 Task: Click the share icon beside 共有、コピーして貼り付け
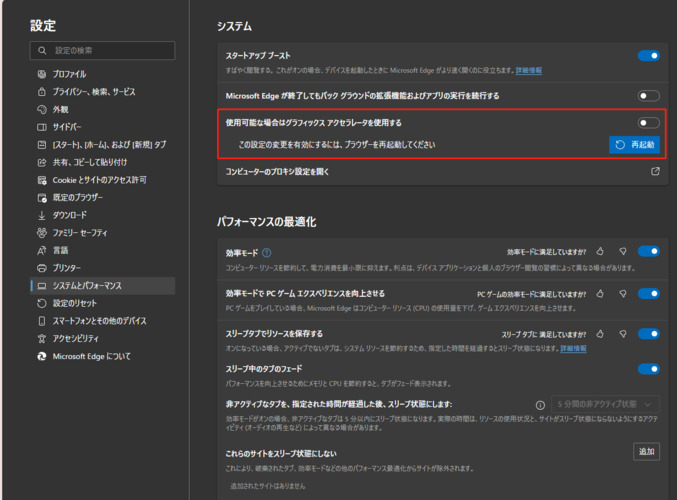click(41, 162)
